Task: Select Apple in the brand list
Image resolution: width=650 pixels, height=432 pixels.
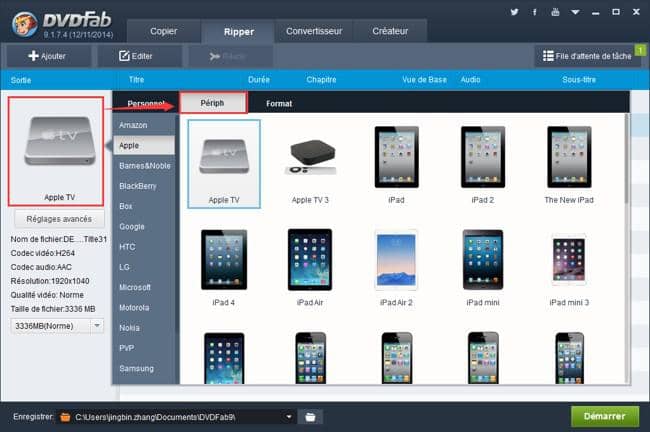Action: [144, 146]
